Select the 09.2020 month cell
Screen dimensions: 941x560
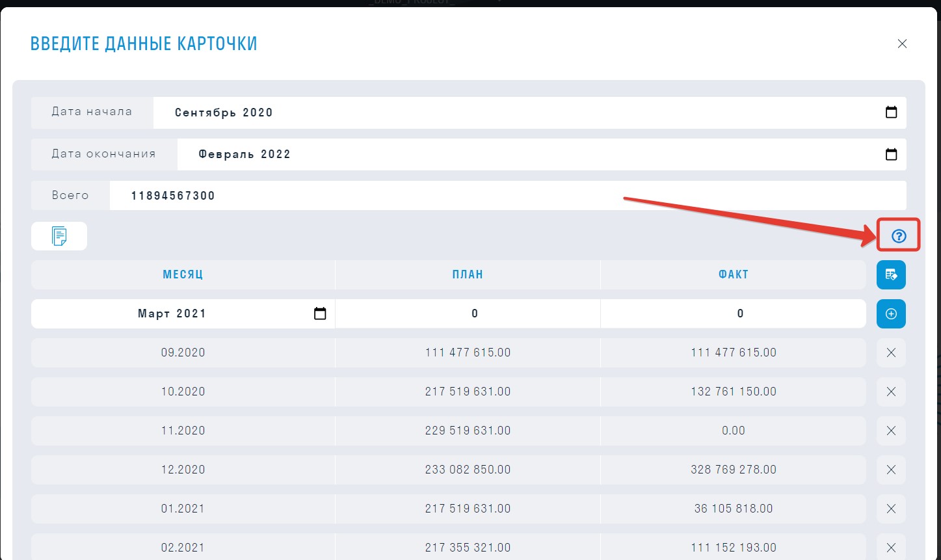point(183,353)
